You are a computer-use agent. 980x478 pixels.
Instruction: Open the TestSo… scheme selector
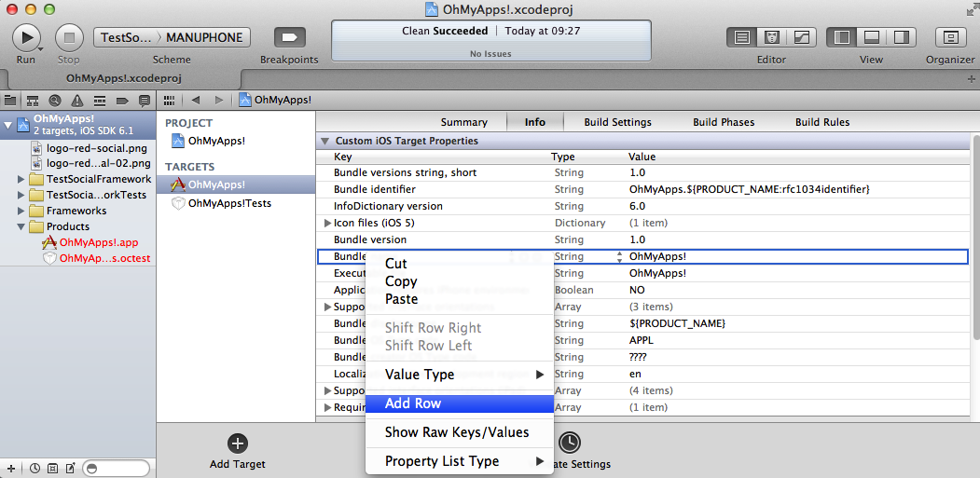126,37
